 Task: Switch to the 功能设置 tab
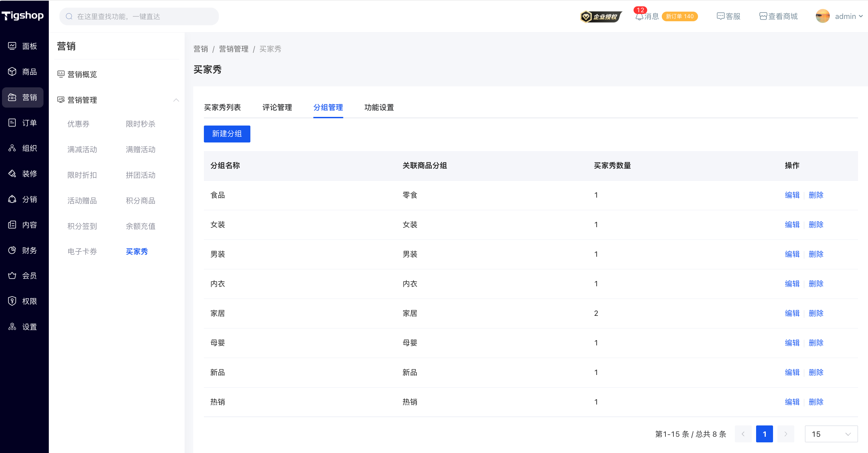(x=379, y=108)
